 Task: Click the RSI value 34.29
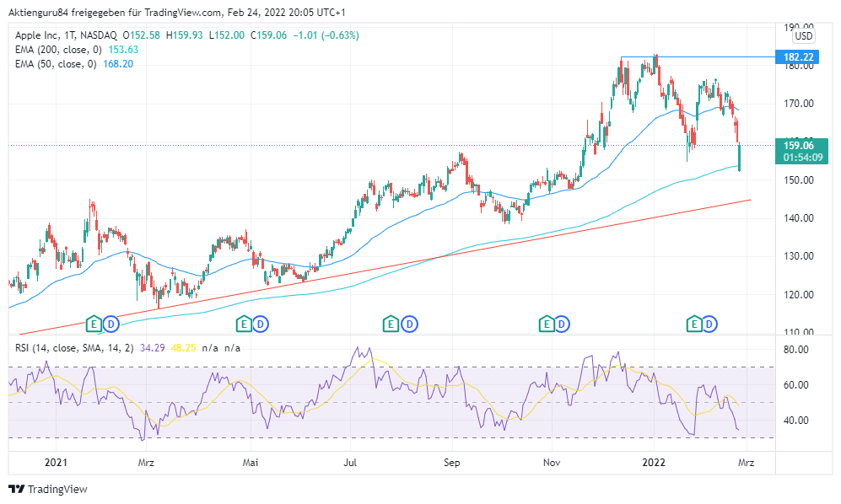pos(153,348)
